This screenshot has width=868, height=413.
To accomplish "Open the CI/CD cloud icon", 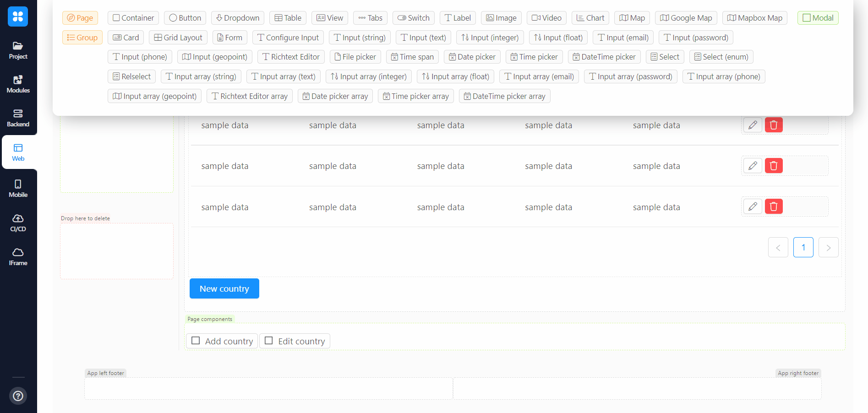I will click(18, 223).
